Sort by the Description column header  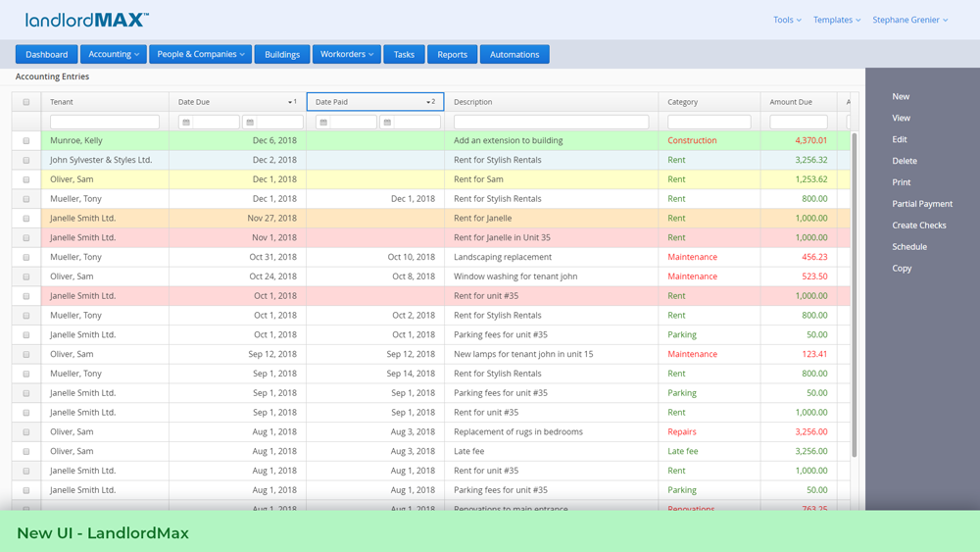pos(551,102)
